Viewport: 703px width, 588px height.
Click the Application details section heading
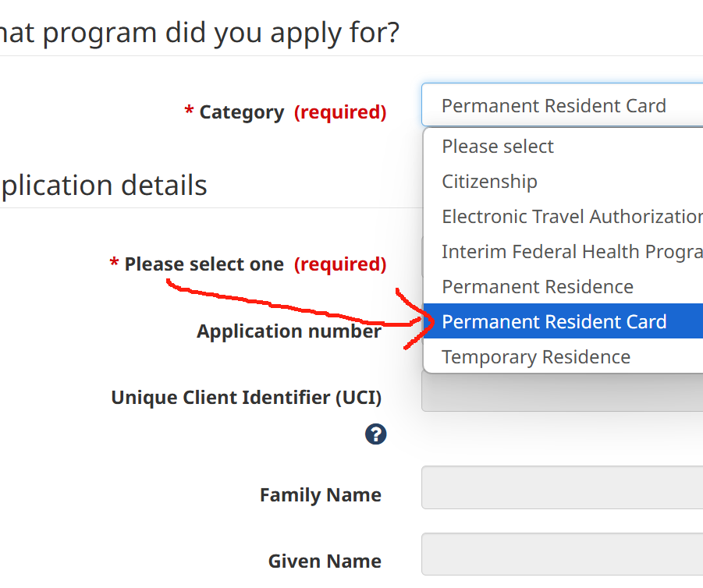point(103,186)
